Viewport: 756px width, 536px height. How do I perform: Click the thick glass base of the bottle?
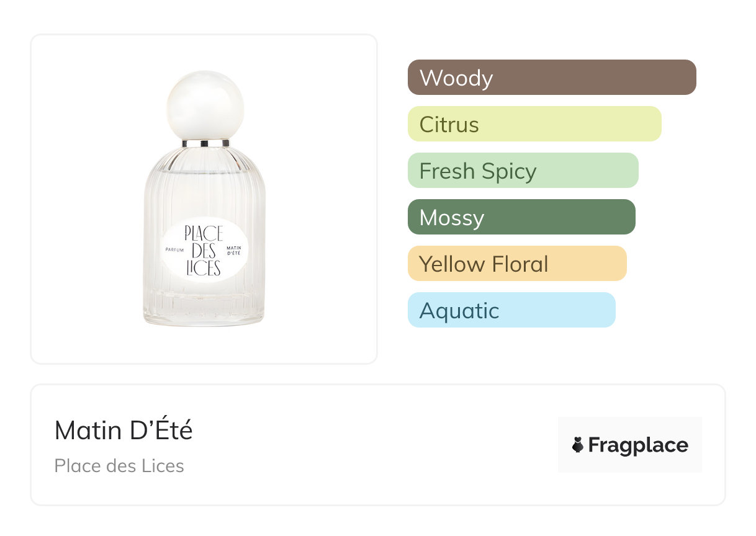(x=204, y=313)
